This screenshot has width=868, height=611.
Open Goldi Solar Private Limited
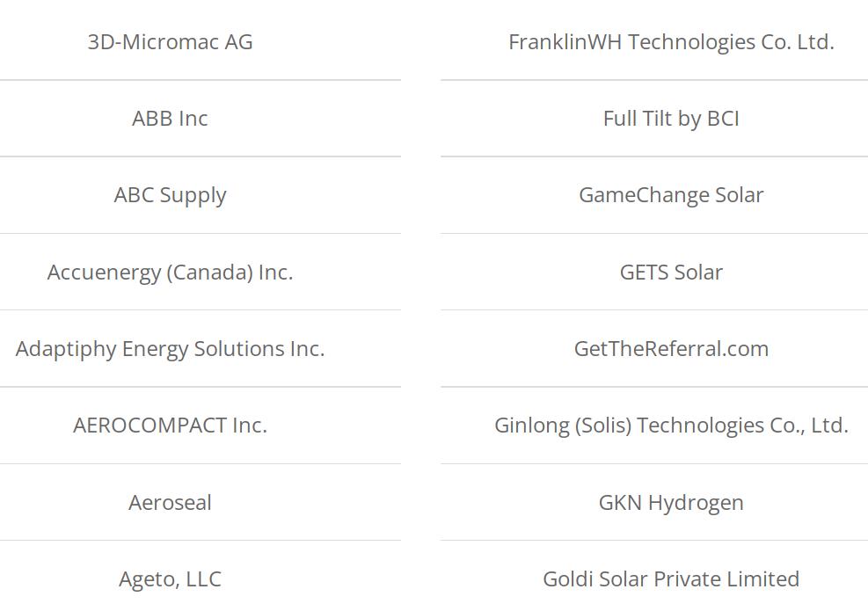click(x=671, y=579)
